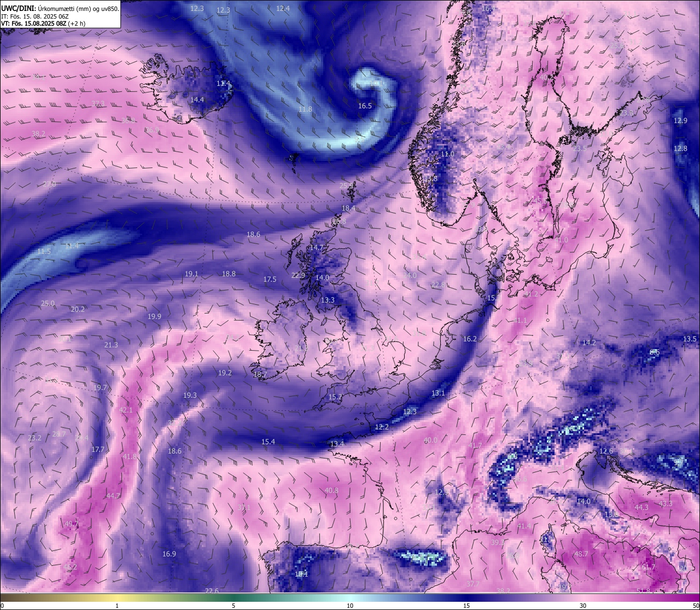Click the 14.7 value over northern Scotland
Image resolution: width=700 pixels, height=610 pixels.
click(x=317, y=248)
